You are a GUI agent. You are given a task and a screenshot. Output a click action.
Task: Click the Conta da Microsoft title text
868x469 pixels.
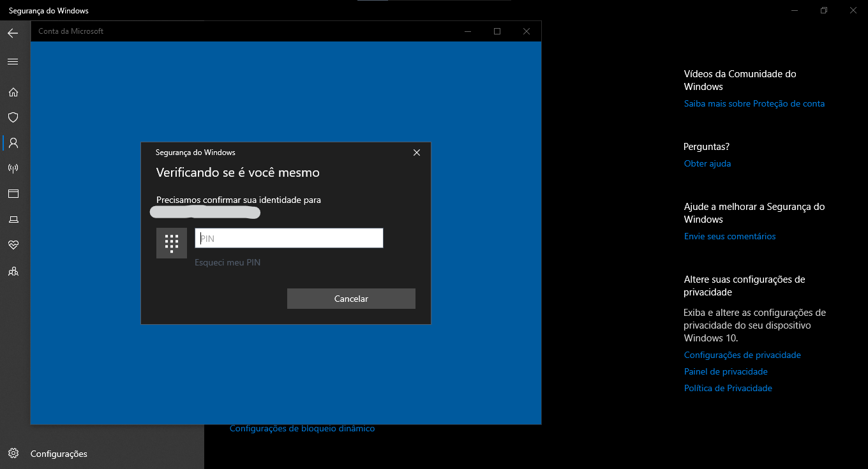click(x=71, y=31)
